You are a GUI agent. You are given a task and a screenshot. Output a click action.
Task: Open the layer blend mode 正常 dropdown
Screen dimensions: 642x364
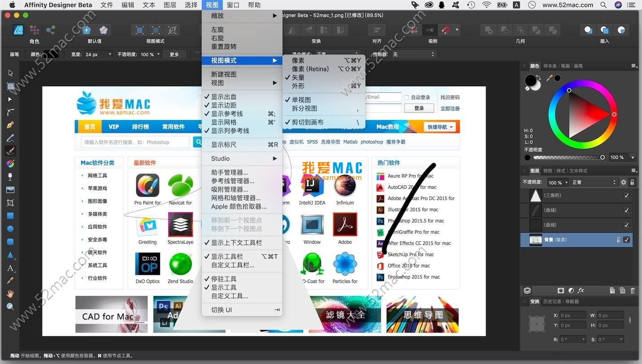click(x=594, y=182)
